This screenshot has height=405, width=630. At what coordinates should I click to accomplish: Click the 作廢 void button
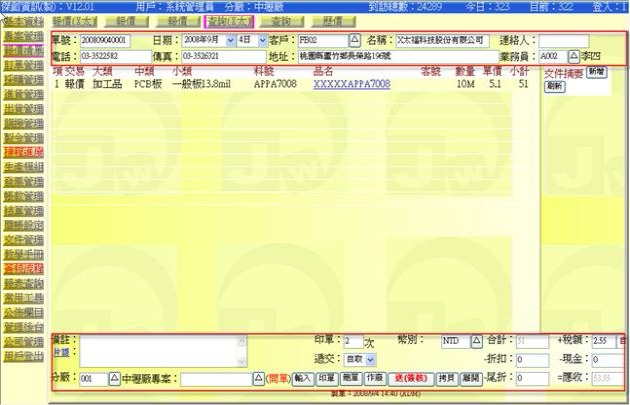pos(373,379)
